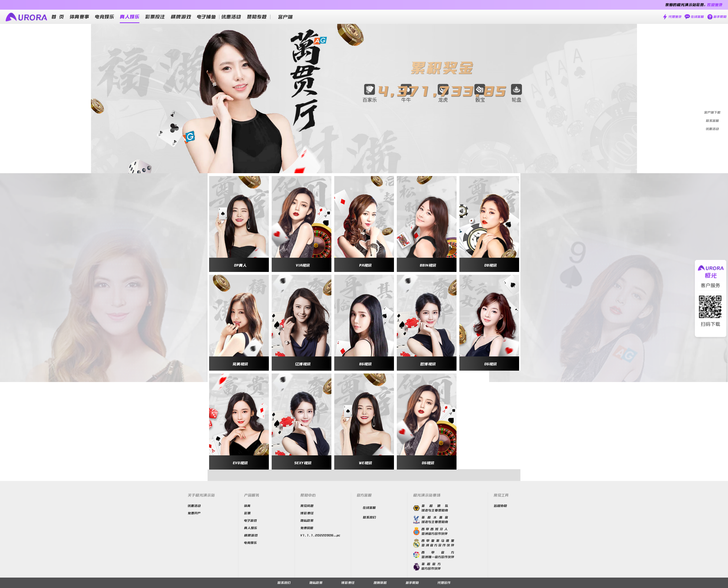Select the EVO视讯 thumbnail
This screenshot has width=728, height=588.
(x=239, y=420)
